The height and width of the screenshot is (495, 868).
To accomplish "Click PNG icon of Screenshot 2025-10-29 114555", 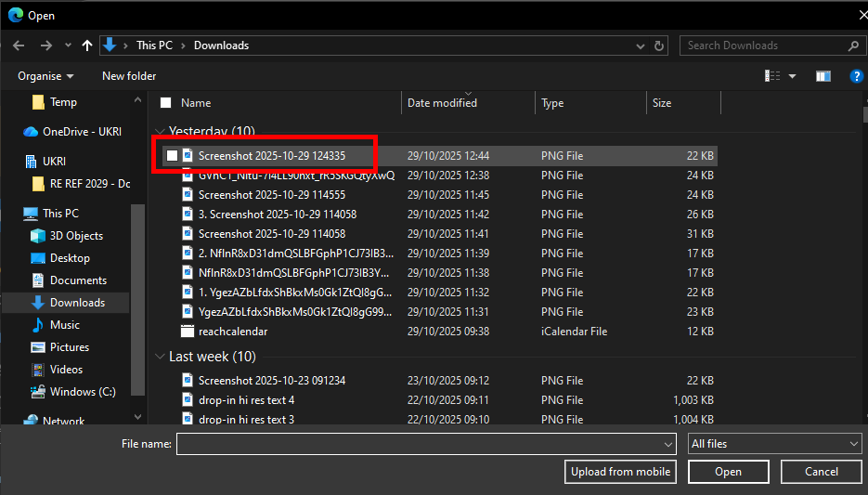I will click(188, 195).
